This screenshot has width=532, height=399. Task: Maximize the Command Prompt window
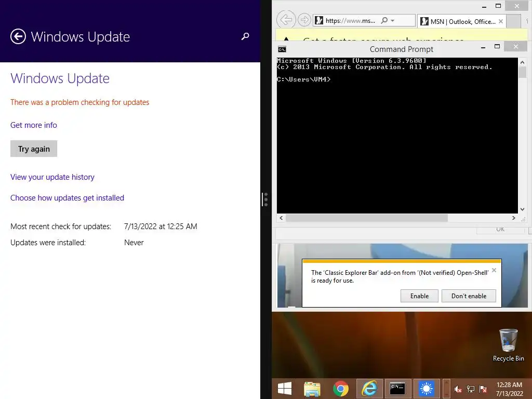497,46
